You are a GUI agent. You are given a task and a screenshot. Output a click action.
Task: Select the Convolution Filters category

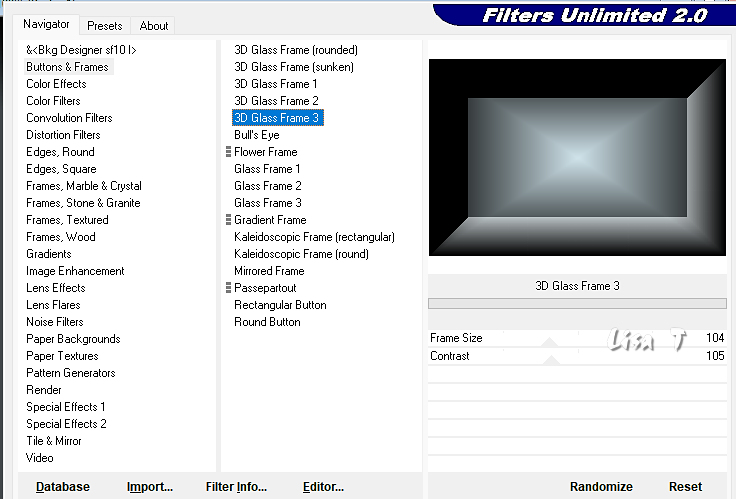pyautogui.click(x=69, y=117)
